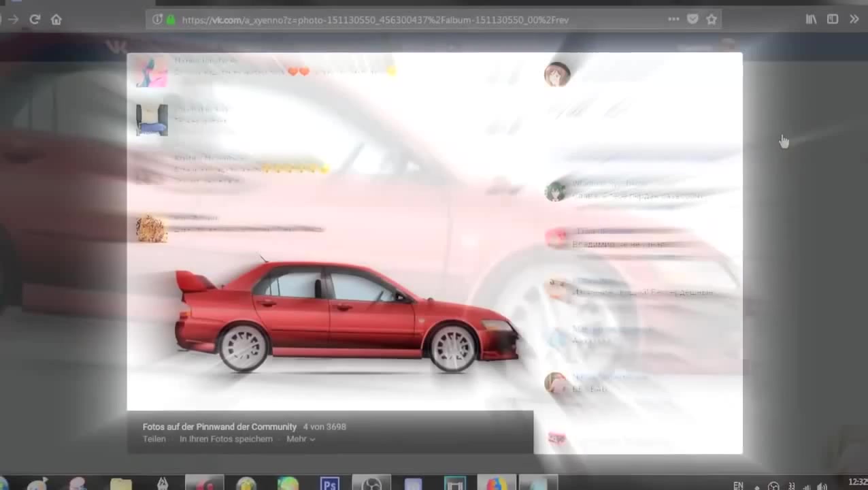The height and width of the screenshot is (490, 868).
Task: Open Photoshop from the taskbar
Action: coord(330,484)
